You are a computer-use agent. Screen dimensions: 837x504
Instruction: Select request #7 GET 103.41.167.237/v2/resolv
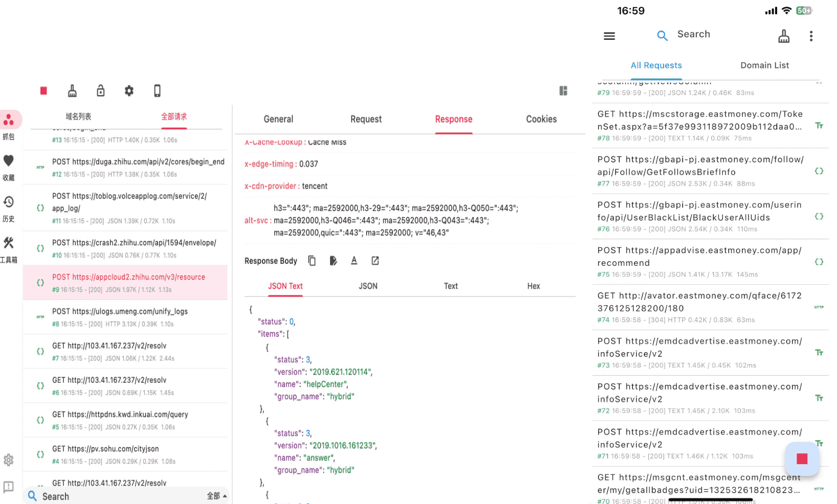pyautogui.click(x=125, y=352)
